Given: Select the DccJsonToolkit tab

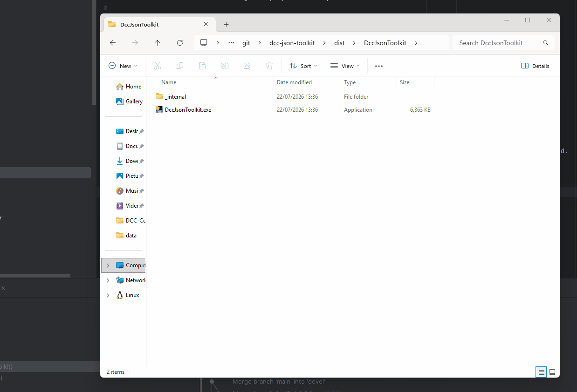Looking at the screenshot, I should pyautogui.click(x=158, y=24).
